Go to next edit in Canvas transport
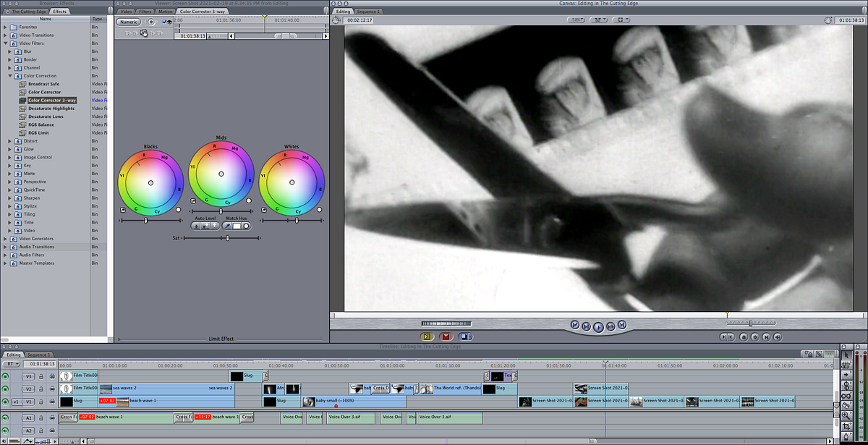Screen dimensions: 868x445 coord(622,325)
